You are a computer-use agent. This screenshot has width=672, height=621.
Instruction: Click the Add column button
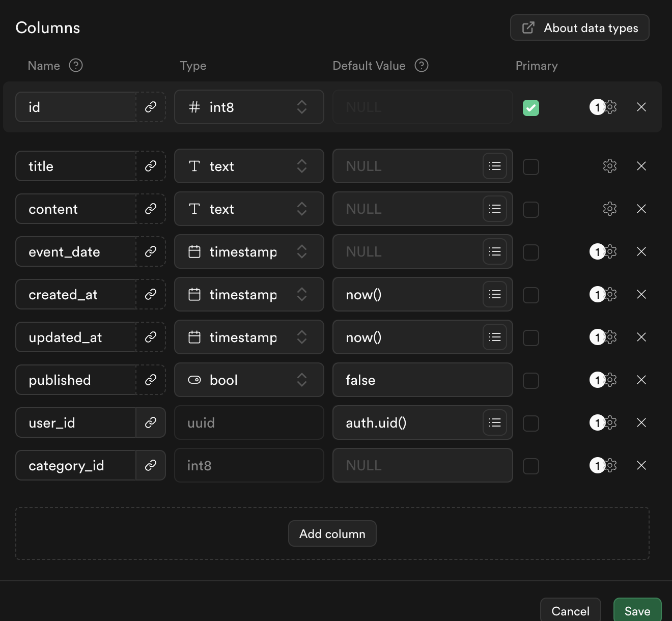coord(332,533)
